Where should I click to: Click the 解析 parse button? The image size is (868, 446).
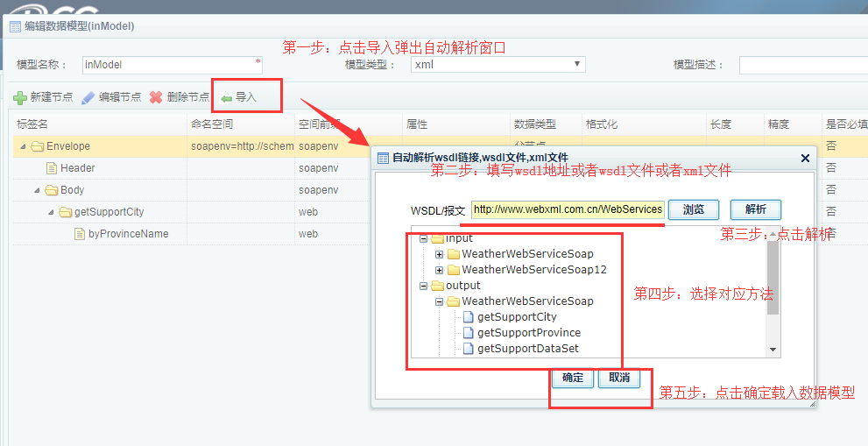pyautogui.click(x=756, y=209)
